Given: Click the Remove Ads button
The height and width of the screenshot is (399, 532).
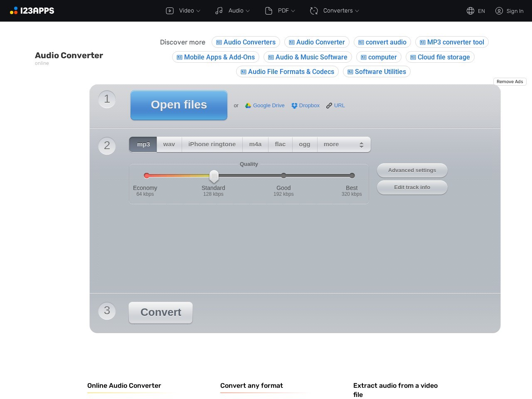Looking at the screenshot, I should tap(510, 81).
